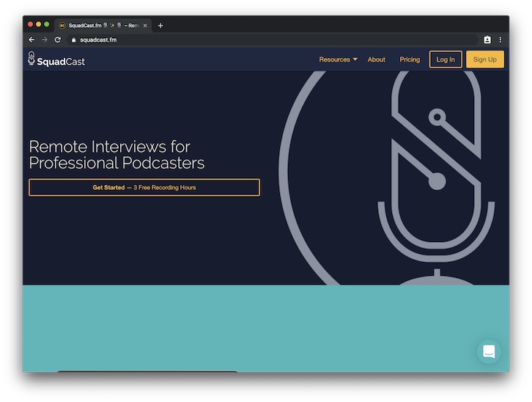Image resolution: width=532 pixels, height=402 pixels.
Task: Expand the Resources dropdown menu
Action: pyautogui.click(x=338, y=59)
